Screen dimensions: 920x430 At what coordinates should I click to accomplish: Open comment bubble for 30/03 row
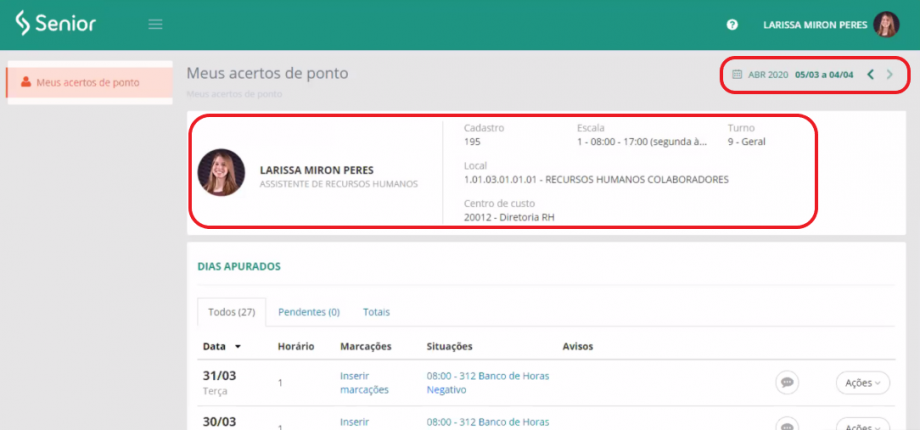(x=787, y=424)
